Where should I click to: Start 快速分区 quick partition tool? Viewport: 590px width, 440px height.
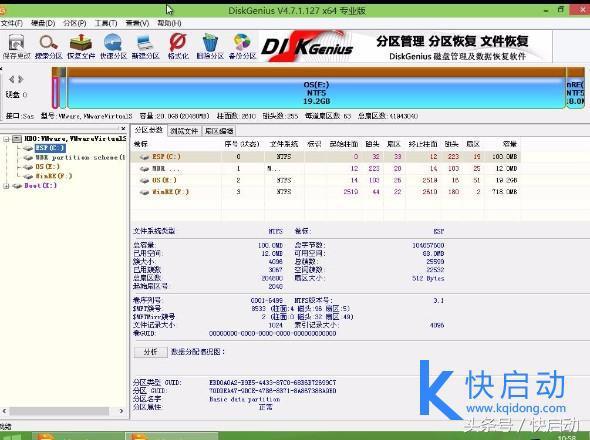pyautogui.click(x=113, y=46)
